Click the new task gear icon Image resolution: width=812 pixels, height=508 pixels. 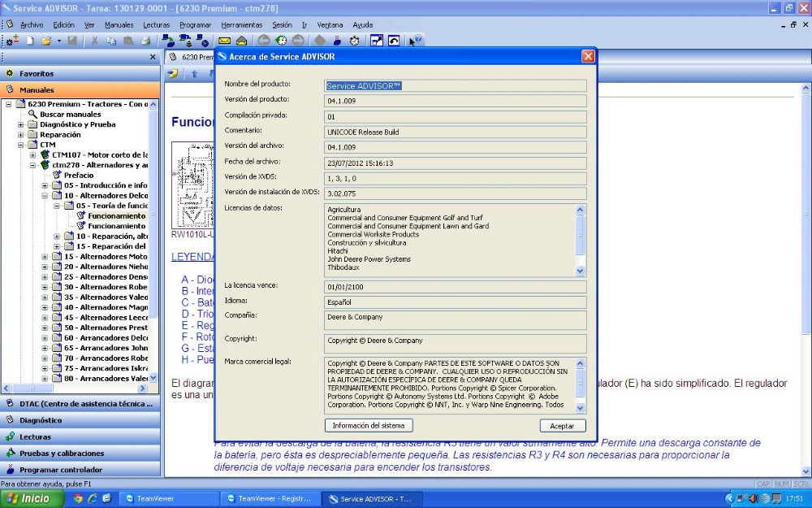click(x=12, y=41)
